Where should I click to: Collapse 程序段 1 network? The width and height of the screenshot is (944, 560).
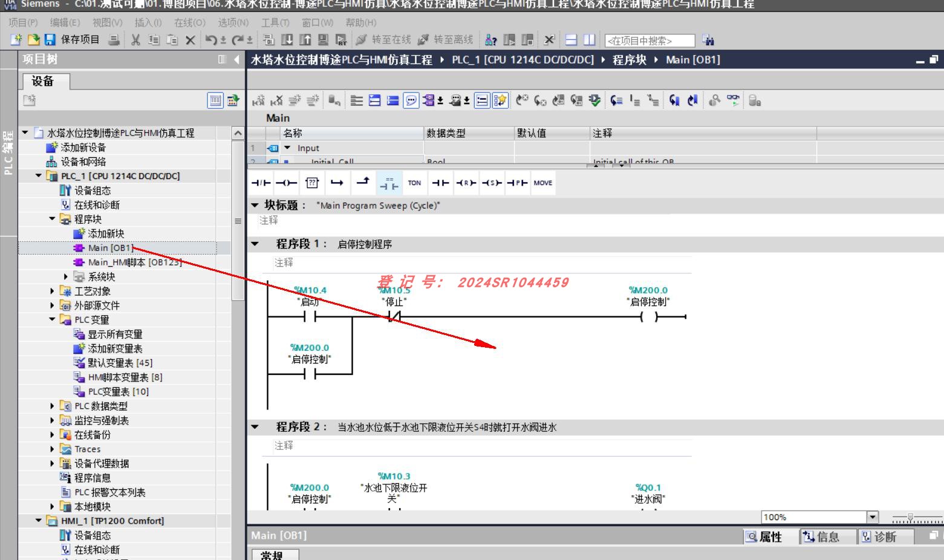pyautogui.click(x=255, y=244)
